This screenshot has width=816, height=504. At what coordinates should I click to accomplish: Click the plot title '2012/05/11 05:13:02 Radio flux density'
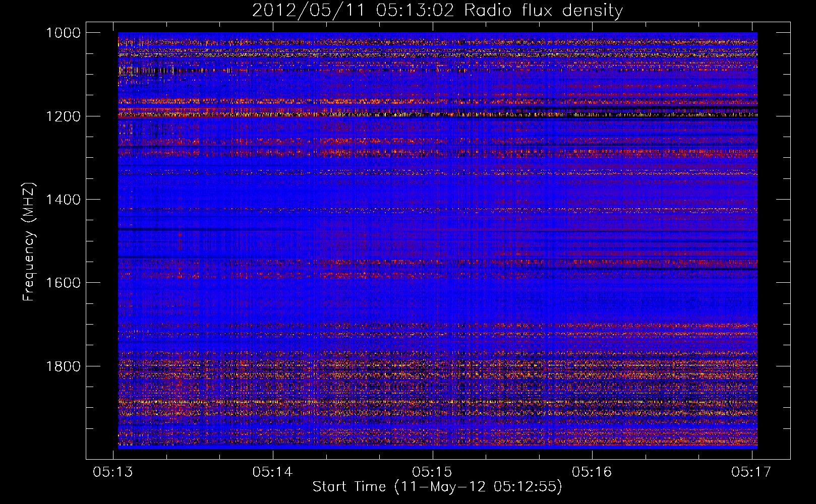click(x=437, y=11)
